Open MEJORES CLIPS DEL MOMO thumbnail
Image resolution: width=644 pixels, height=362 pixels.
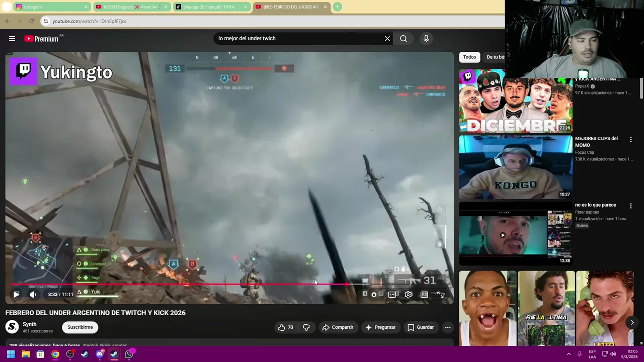(515, 167)
